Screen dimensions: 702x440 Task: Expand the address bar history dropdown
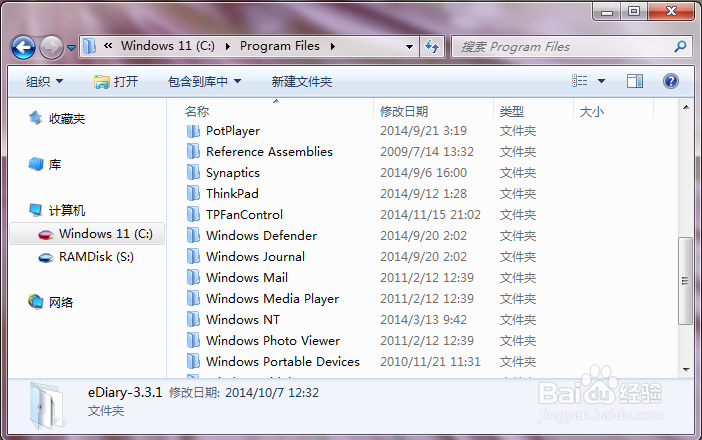pyautogui.click(x=409, y=47)
